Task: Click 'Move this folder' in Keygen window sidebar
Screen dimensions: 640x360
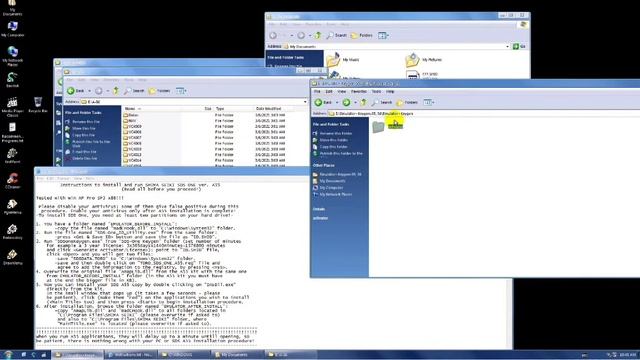Action: click(x=331, y=140)
